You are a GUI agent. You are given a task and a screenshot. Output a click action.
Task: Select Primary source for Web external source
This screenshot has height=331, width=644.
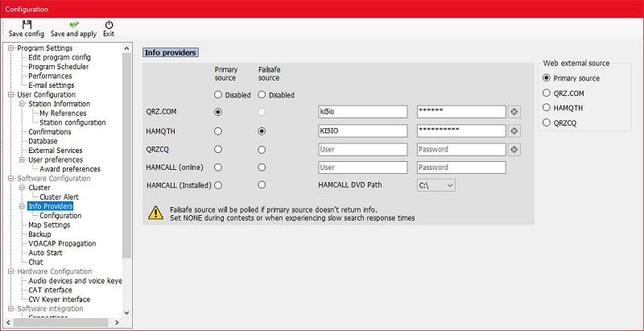[547, 78]
